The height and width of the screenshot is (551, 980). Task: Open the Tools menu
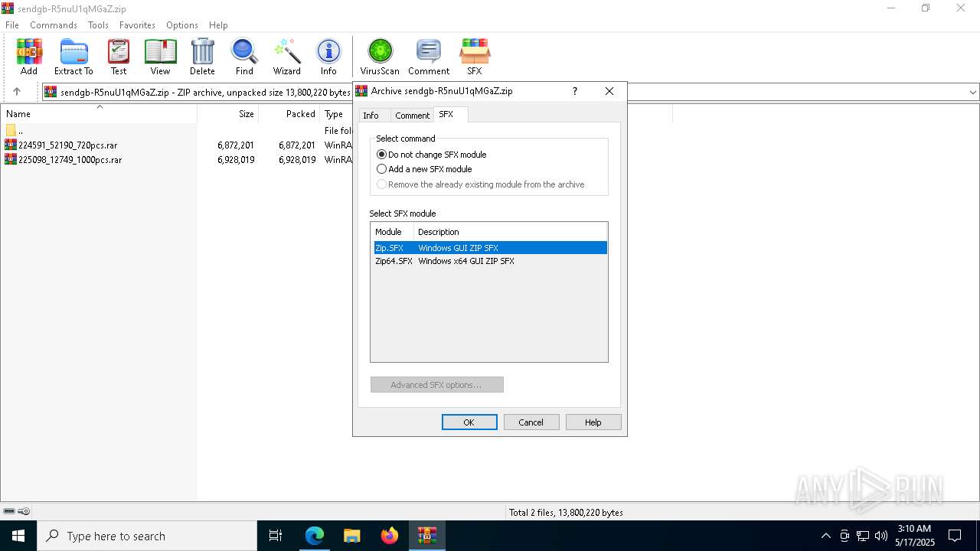pos(98,25)
